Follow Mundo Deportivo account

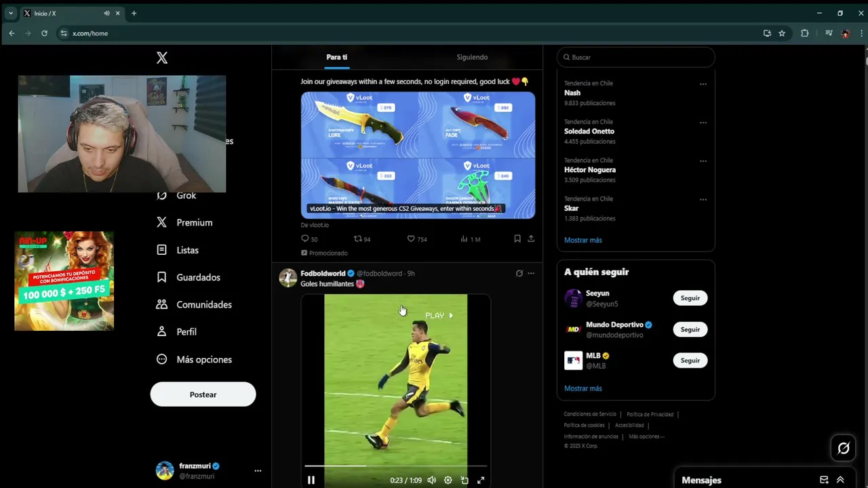click(x=690, y=329)
